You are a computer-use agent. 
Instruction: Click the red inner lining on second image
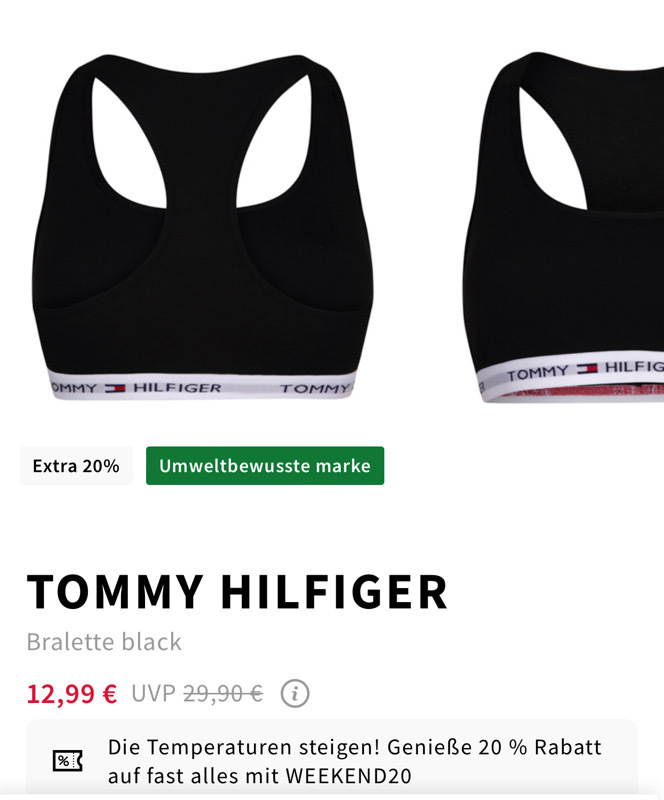(x=582, y=391)
